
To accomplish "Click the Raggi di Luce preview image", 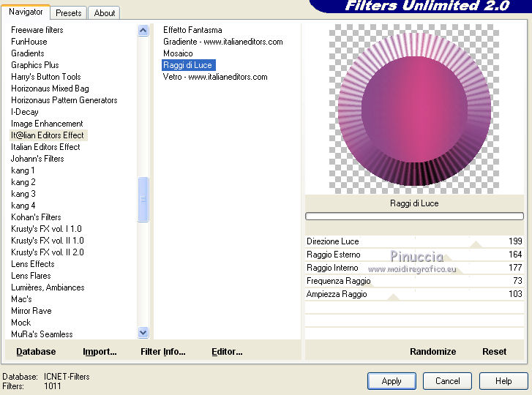I will tap(414, 109).
